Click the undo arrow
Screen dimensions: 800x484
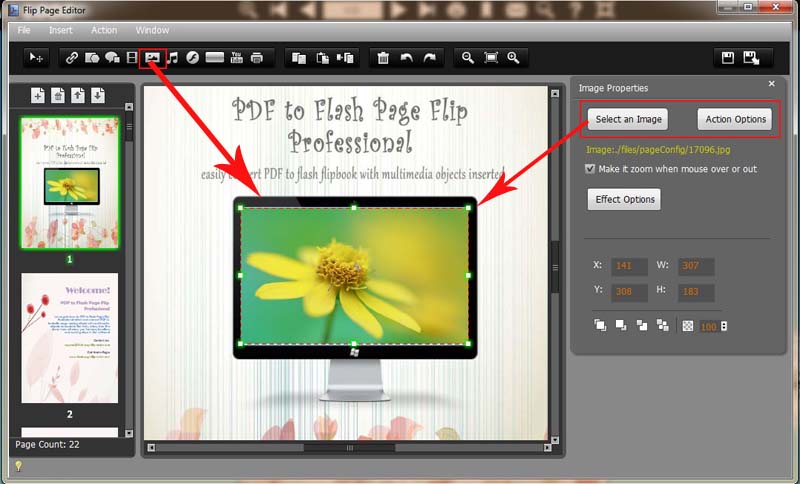pos(407,58)
